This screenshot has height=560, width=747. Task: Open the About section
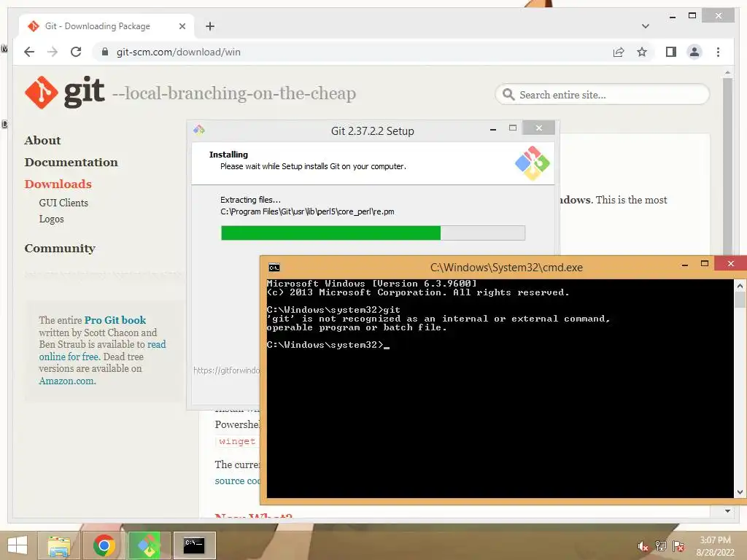pyautogui.click(x=42, y=141)
